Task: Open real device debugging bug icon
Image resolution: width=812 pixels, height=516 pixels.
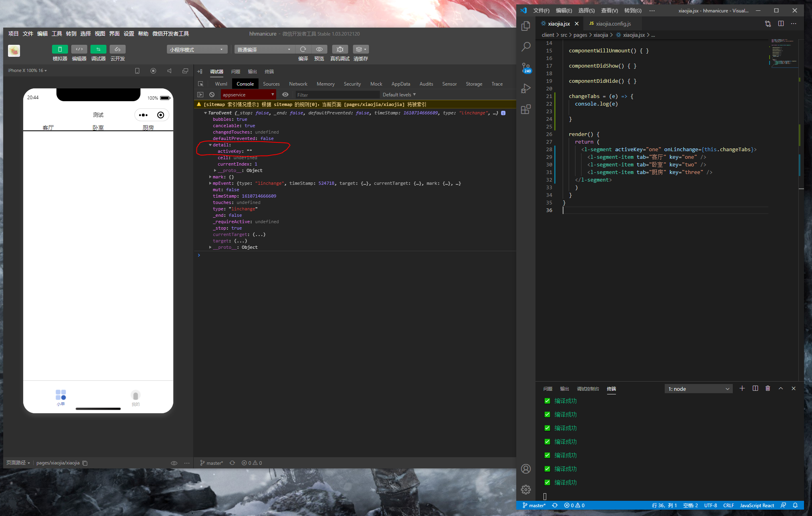Action: pyautogui.click(x=340, y=49)
